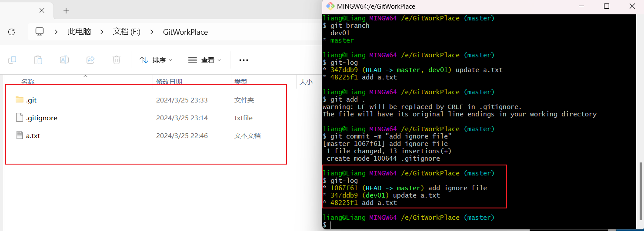The height and width of the screenshot is (231, 644).
Task: Click the dev01 branch name in terminal
Action: pyautogui.click(x=340, y=33)
